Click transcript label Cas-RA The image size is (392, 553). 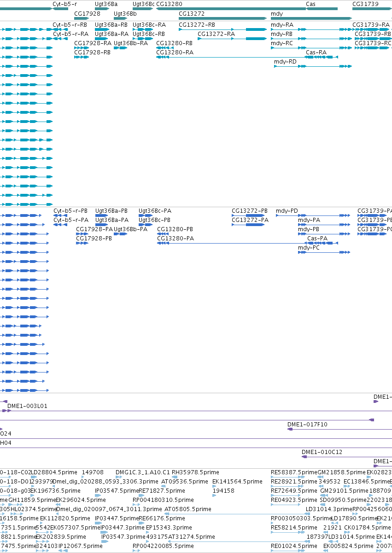316,52
